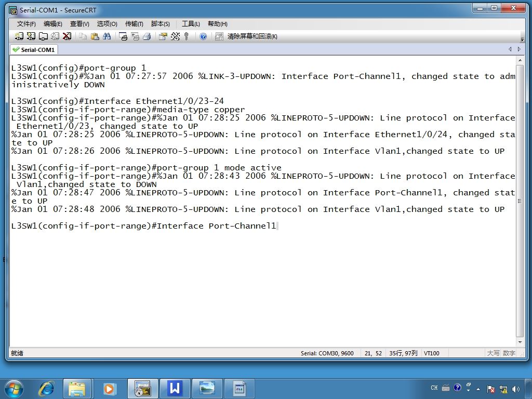The height and width of the screenshot is (399, 532).
Task: Click the tab scroll right arrow
Action: click(x=519, y=49)
